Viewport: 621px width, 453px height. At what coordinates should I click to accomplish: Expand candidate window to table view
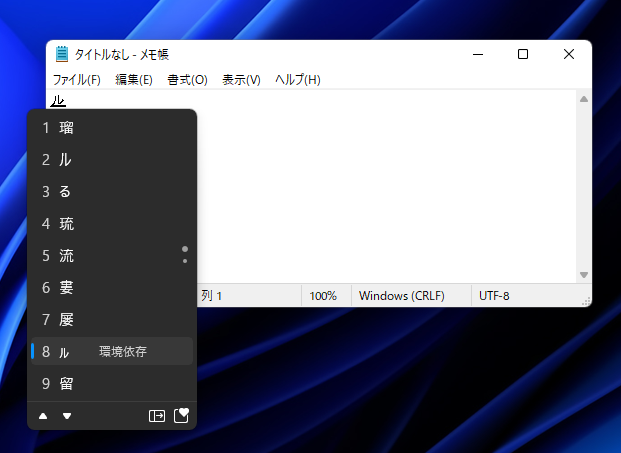click(x=157, y=416)
